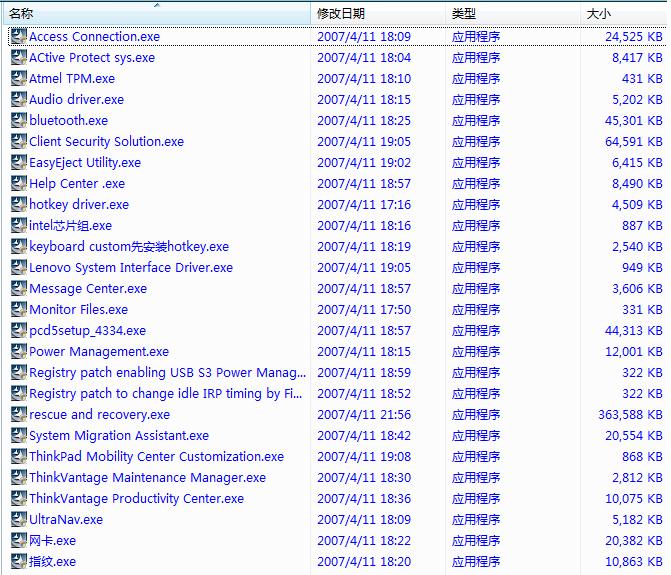Sort by the 修改日期 column header
This screenshot has height=575, width=671.
(x=378, y=14)
